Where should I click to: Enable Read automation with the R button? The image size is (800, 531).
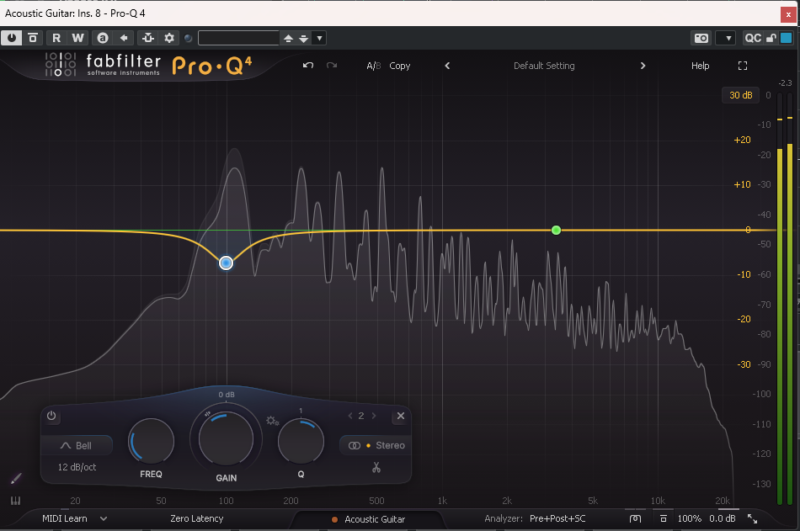pyautogui.click(x=56, y=38)
